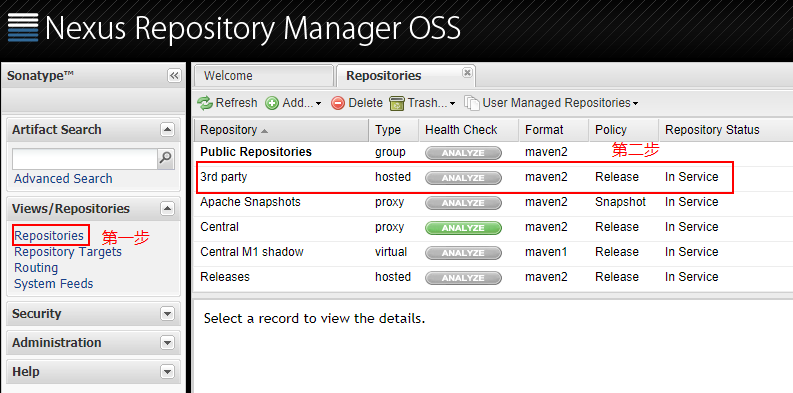The height and width of the screenshot is (393, 793).
Task: Close the Repositories tab via its x icon
Action: 467,73
